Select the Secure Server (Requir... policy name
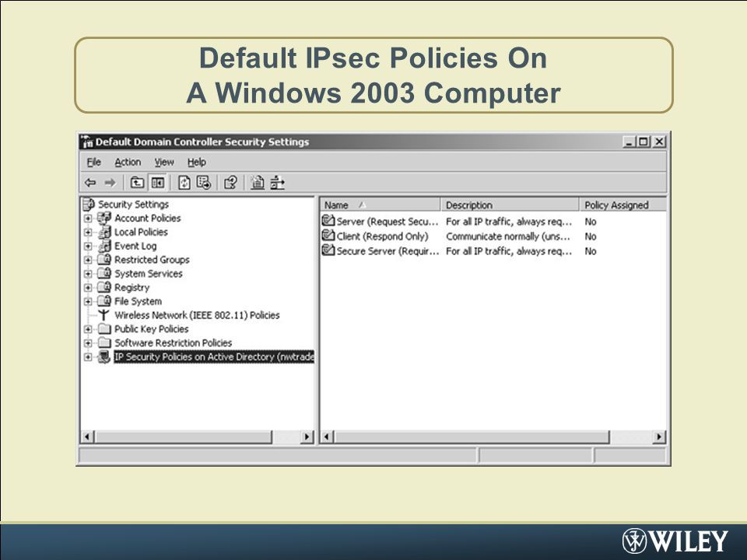This screenshot has height=560, width=747. coord(388,251)
